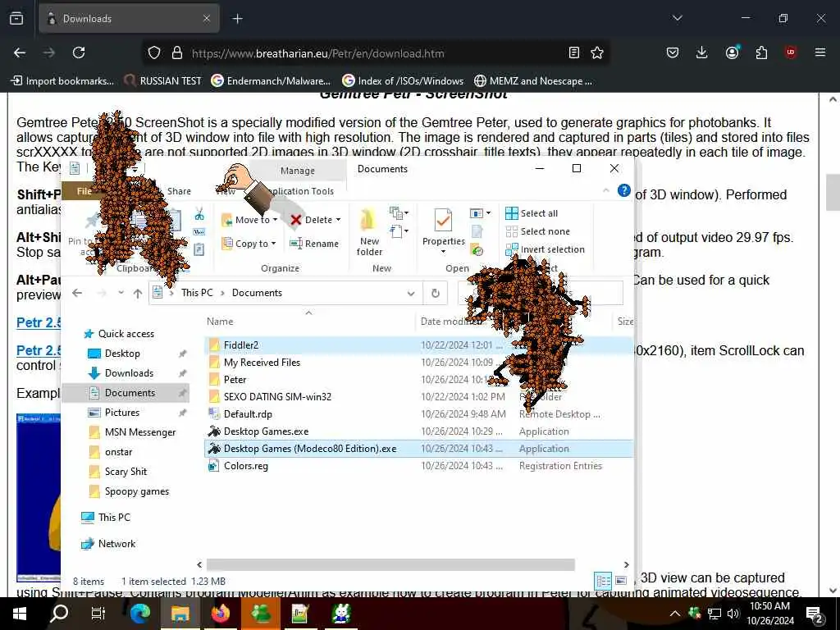Click the Explorer horizontal scrollbar
Image resolution: width=840 pixels, height=630 pixels.
(x=390, y=564)
